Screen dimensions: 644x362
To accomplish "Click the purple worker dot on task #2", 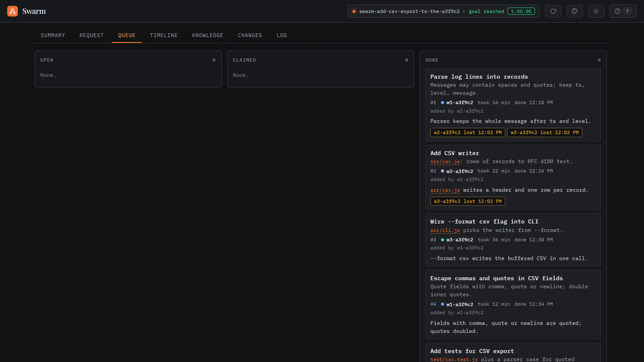I will tap(443, 171).
